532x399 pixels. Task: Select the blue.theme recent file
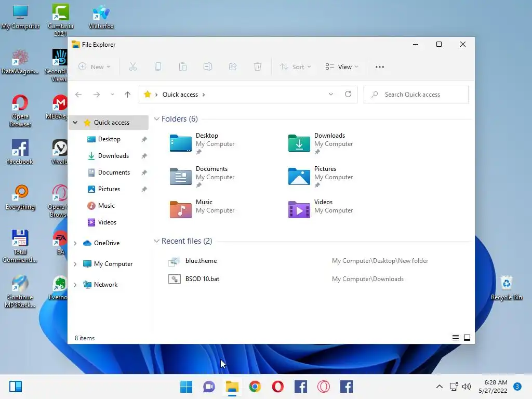(x=201, y=261)
